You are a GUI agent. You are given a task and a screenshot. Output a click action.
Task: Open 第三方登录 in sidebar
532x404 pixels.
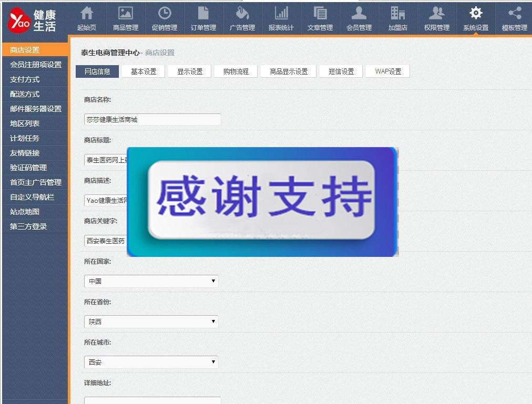pyautogui.click(x=35, y=226)
